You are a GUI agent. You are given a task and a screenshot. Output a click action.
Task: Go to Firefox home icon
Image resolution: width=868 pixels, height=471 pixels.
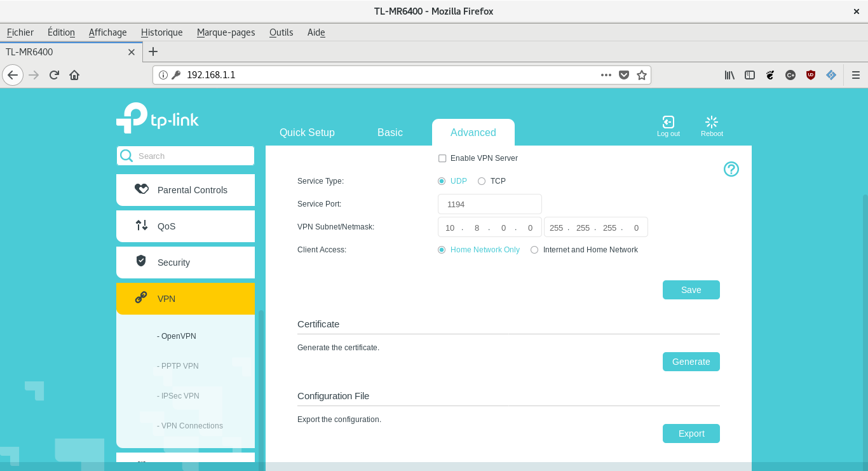(x=74, y=75)
